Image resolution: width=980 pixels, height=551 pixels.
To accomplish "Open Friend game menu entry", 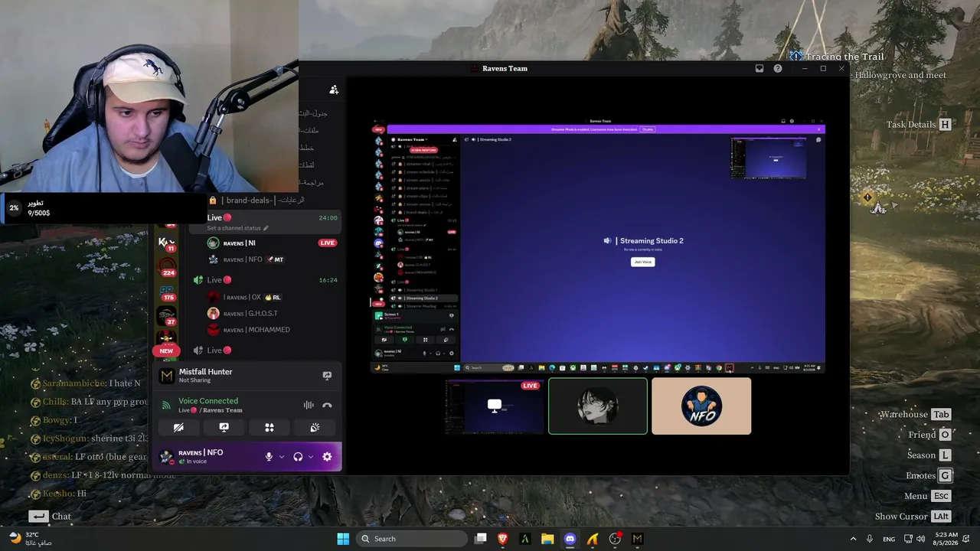I will [x=929, y=435].
